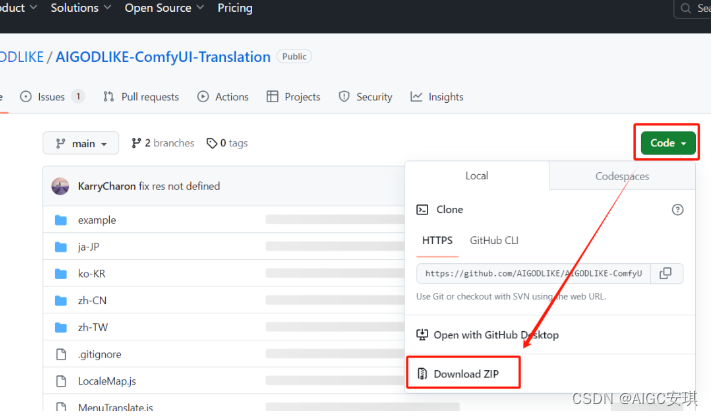Click the ja-JP folder icon

click(60, 247)
